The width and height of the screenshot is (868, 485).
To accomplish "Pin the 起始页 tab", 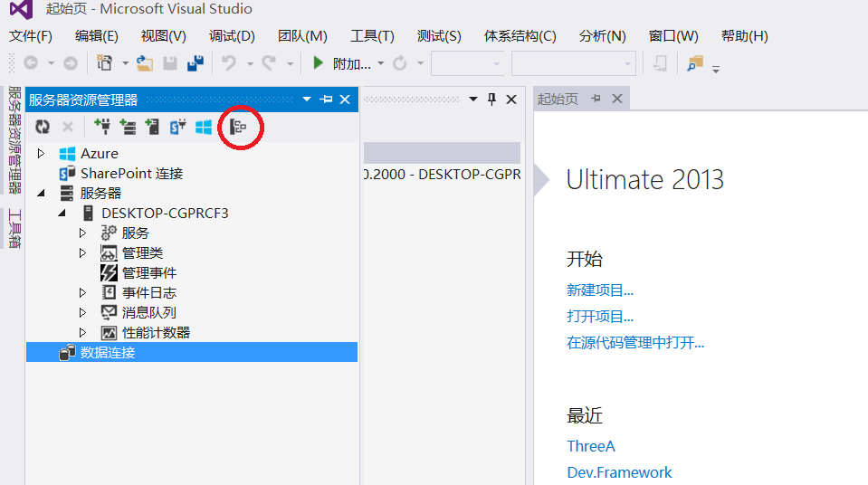I will point(596,100).
